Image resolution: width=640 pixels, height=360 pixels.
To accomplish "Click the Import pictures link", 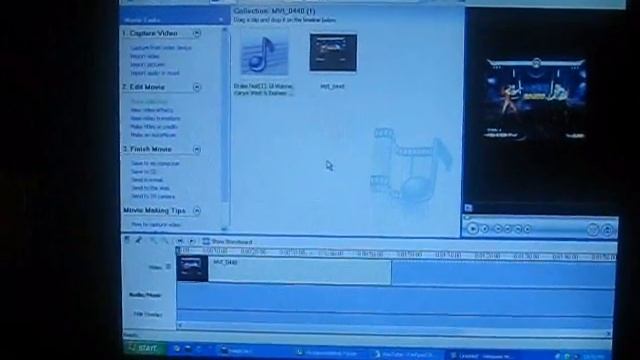I will coord(147,64).
